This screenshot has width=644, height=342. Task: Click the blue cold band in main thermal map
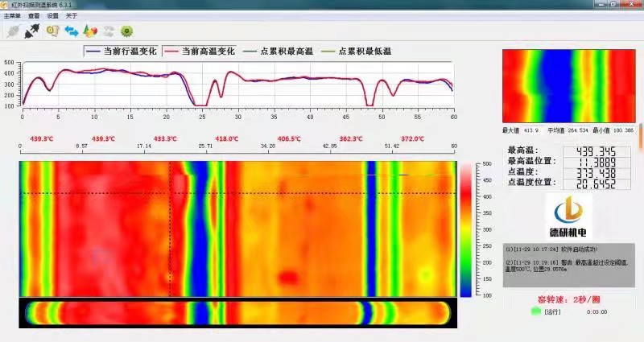point(200,229)
